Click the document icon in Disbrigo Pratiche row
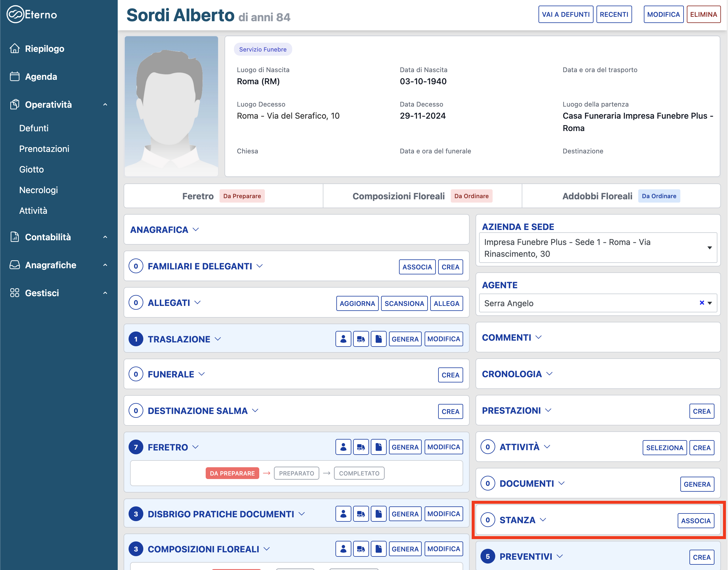The image size is (728, 570). (378, 514)
